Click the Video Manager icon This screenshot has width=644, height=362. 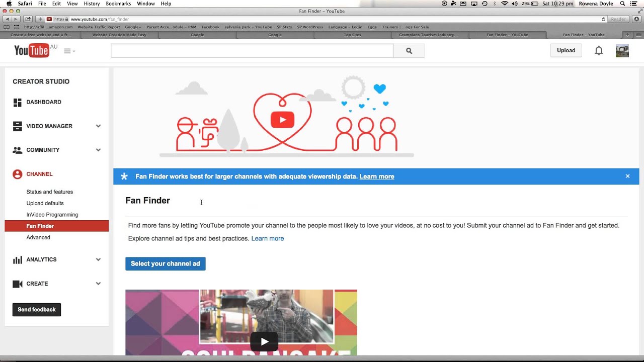tap(18, 126)
